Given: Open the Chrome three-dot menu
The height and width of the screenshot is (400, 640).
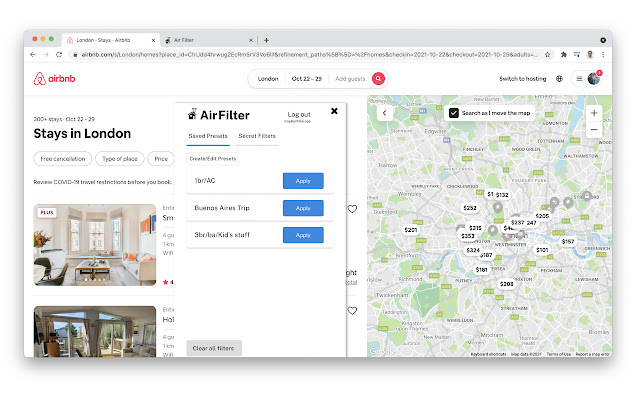Looking at the screenshot, I should click(603, 54).
